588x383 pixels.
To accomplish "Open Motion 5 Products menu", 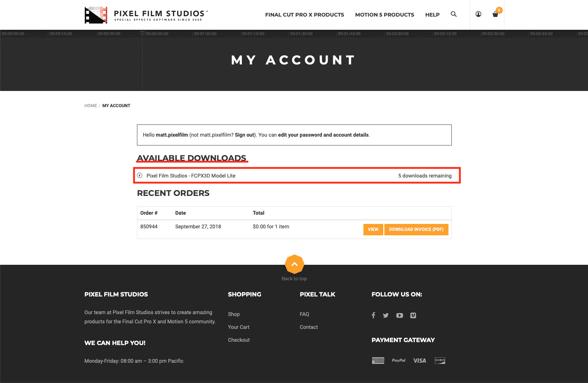I will [384, 15].
